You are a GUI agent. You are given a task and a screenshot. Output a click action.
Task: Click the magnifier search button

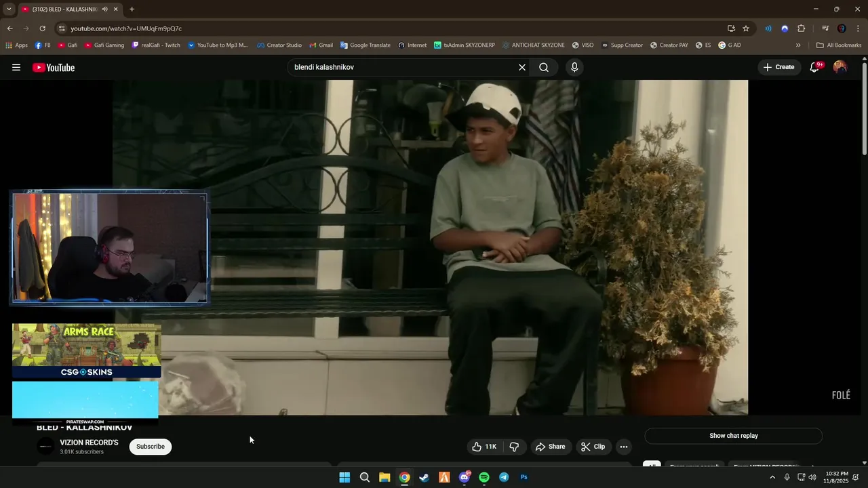pyautogui.click(x=544, y=67)
